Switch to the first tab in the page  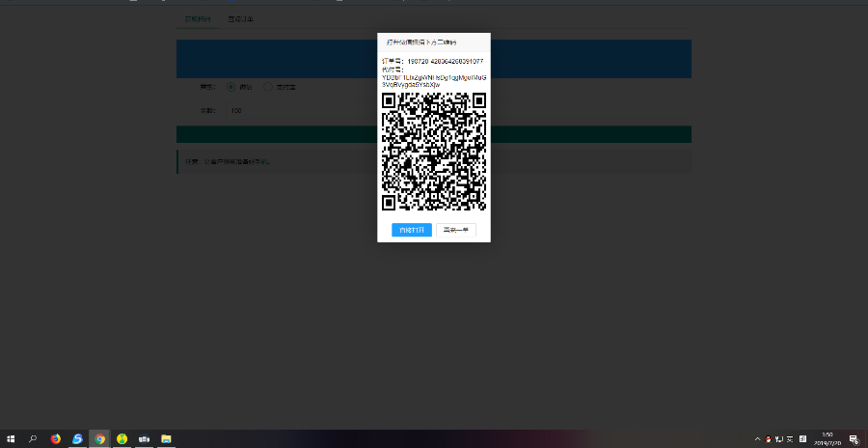tap(197, 19)
